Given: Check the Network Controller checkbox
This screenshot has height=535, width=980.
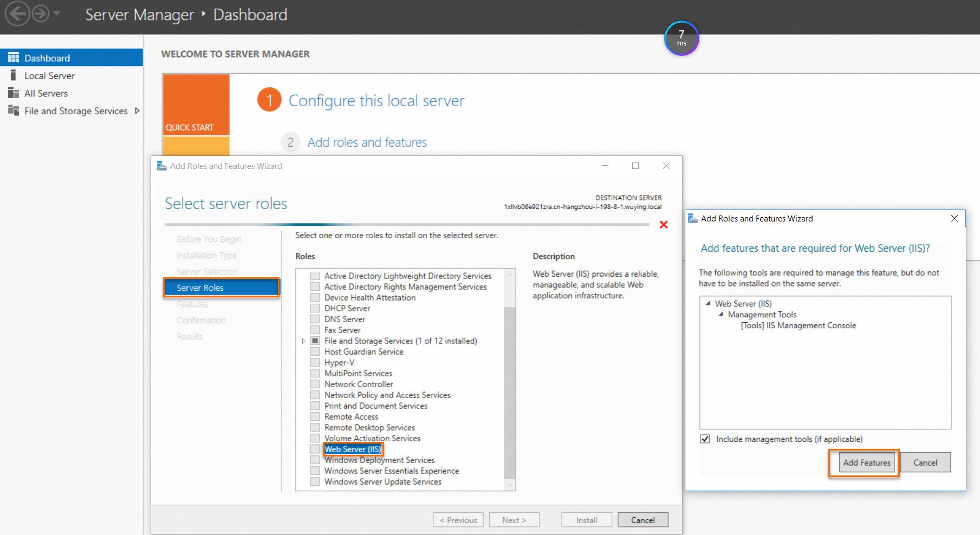Looking at the screenshot, I should coord(315,384).
